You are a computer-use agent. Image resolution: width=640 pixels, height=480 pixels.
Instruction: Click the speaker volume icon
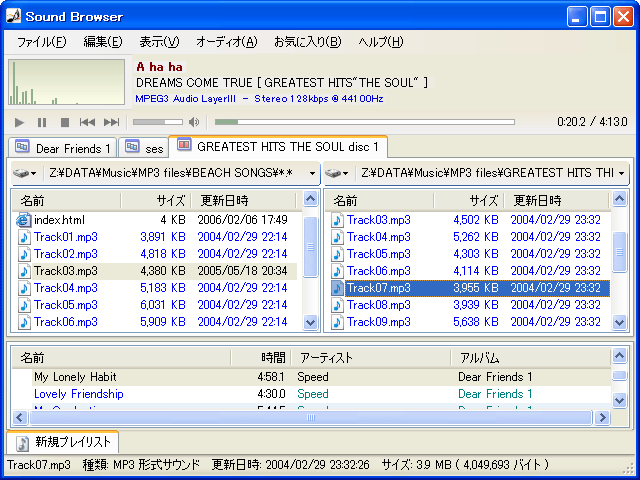(x=194, y=122)
